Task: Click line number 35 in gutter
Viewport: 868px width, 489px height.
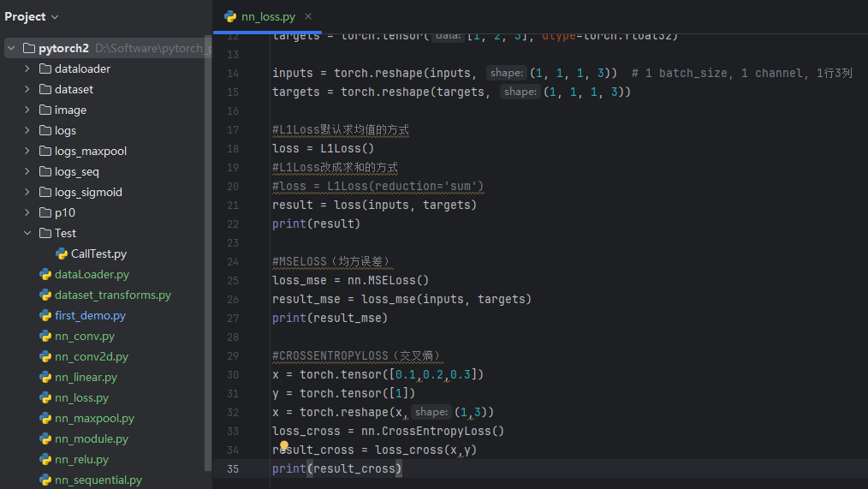Action: pyautogui.click(x=233, y=468)
